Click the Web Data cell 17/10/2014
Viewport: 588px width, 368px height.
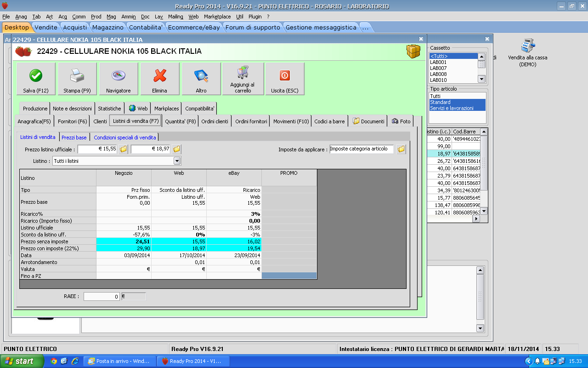coord(179,255)
